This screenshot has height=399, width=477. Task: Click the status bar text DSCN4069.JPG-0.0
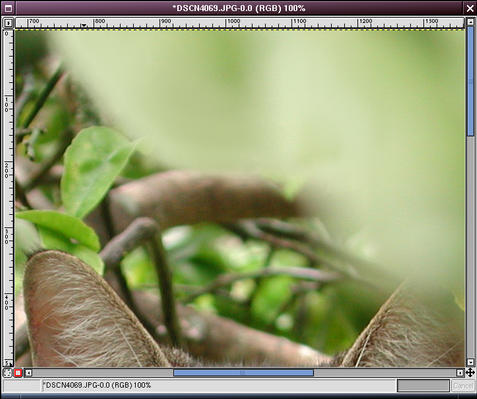[78, 385]
